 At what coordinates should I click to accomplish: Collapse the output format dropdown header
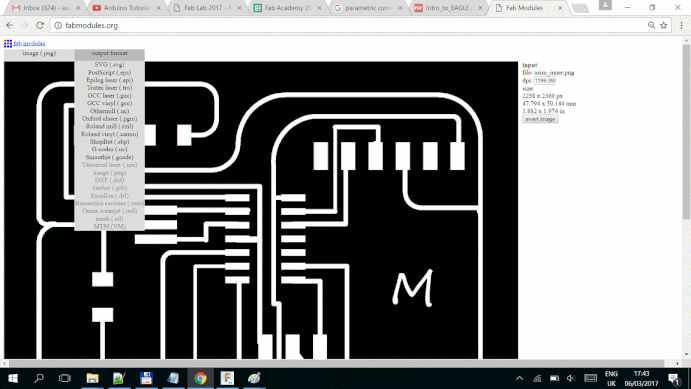[x=109, y=53]
